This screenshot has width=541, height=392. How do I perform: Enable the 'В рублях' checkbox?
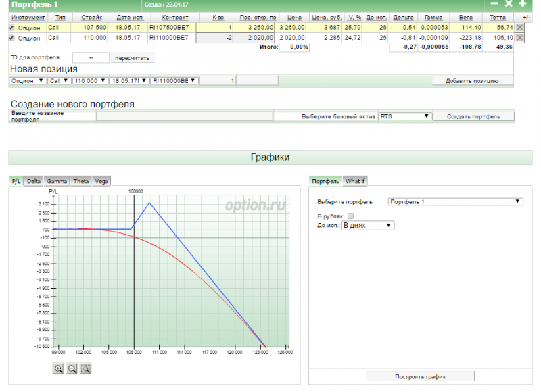350,216
